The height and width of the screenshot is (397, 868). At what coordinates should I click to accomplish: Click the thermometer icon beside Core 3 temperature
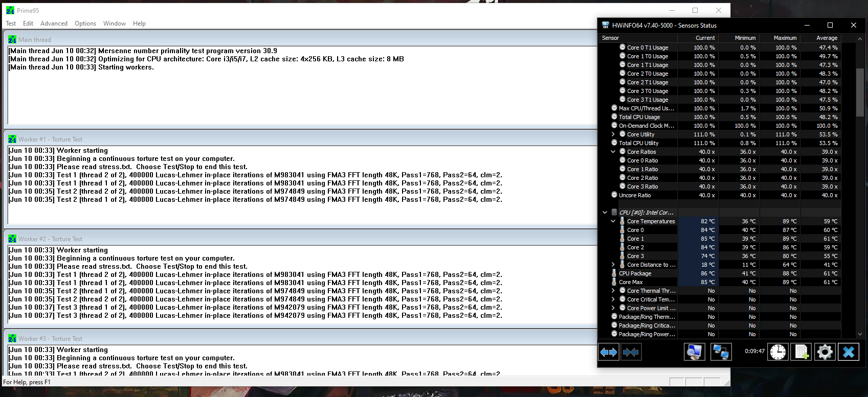[622, 256]
